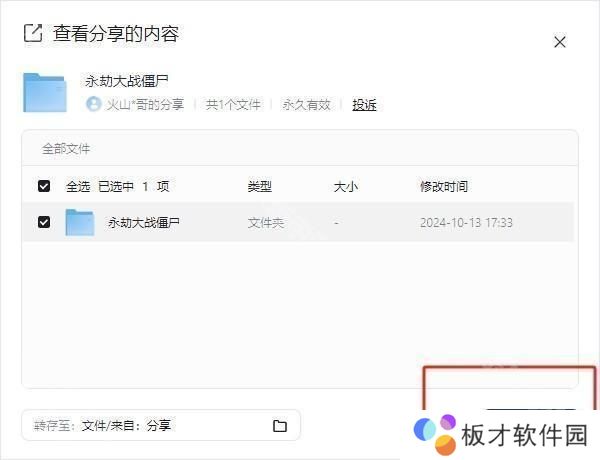Click the 全选 label text
This screenshot has width=600, height=460.
point(78,186)
